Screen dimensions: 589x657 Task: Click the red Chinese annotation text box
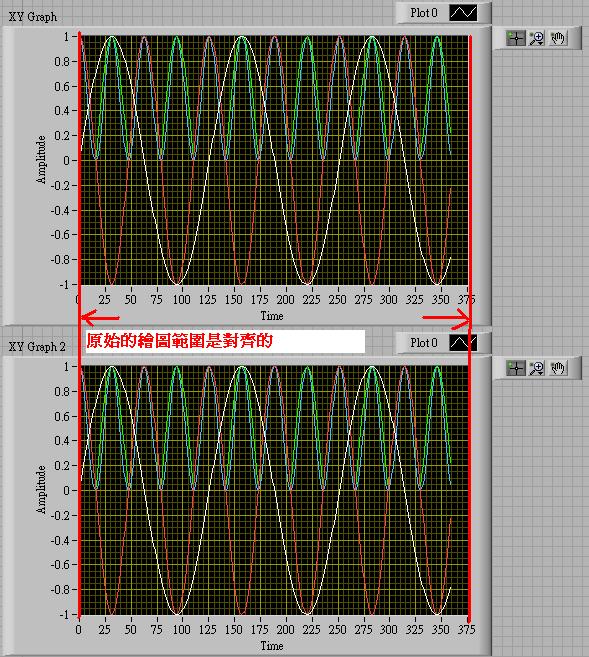tap(225, 341)
